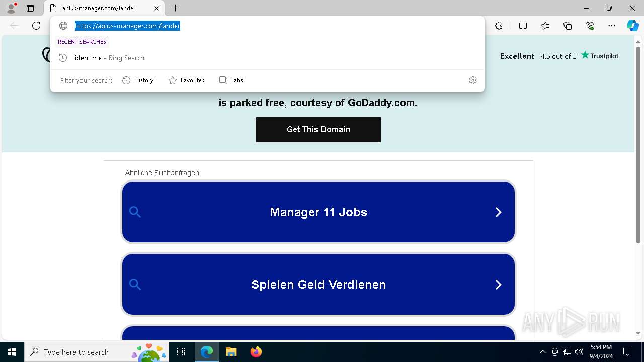Open Firefox from taskbar
The image size is (644, 362).
click(x=256, y=352)
